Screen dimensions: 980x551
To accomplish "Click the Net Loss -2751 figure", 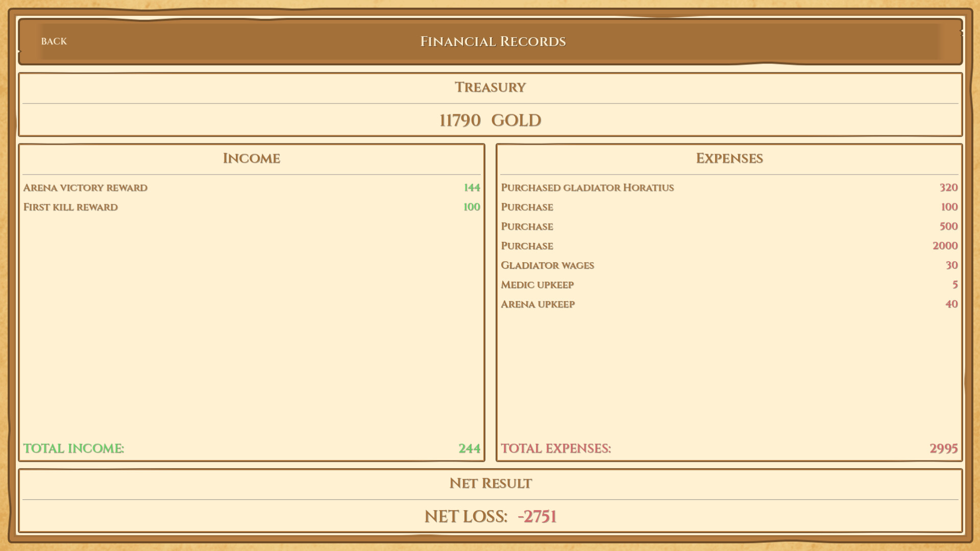I will (491, 516).
